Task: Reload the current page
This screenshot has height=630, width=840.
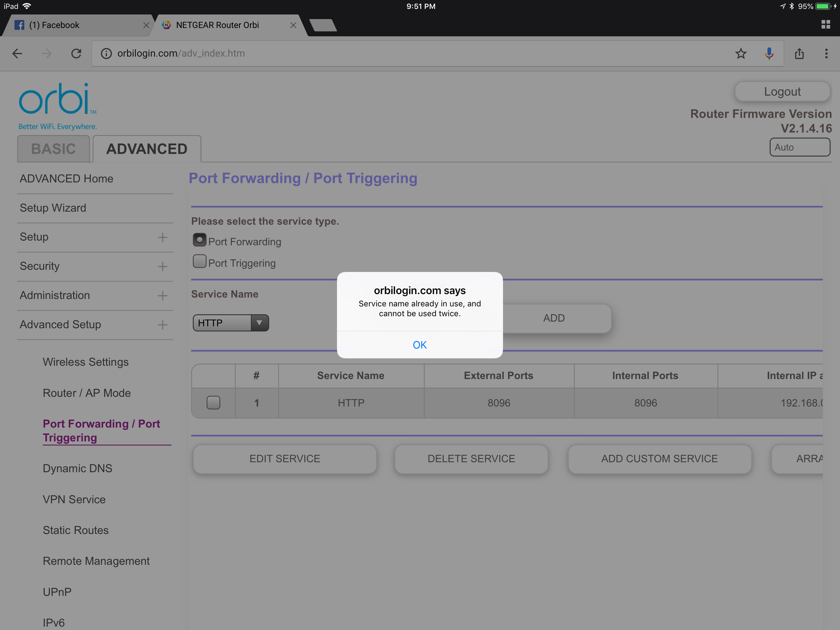Action: pos(76,53)
